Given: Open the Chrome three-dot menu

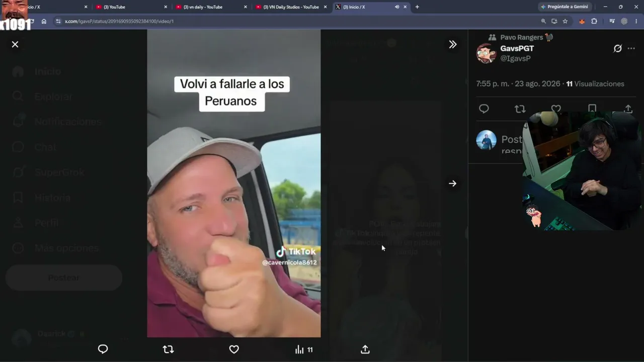Looking at the screenshot, I should pyautogui.click(x=636, y=21).
